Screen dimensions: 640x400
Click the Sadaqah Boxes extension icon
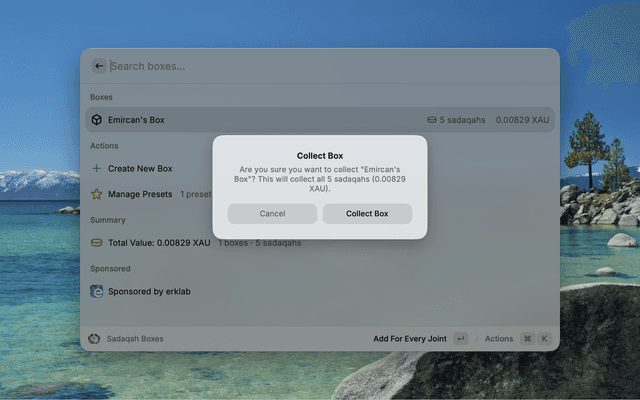click(95, 339)
